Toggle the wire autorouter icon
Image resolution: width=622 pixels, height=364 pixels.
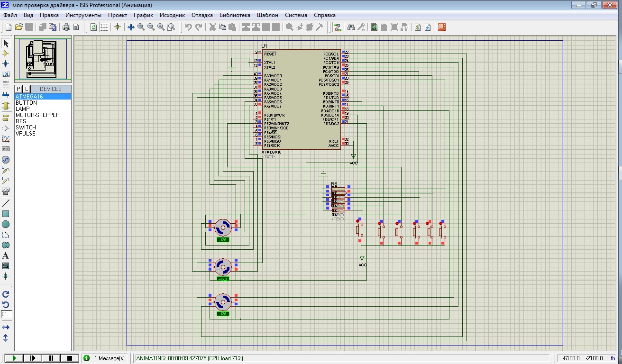337,27
